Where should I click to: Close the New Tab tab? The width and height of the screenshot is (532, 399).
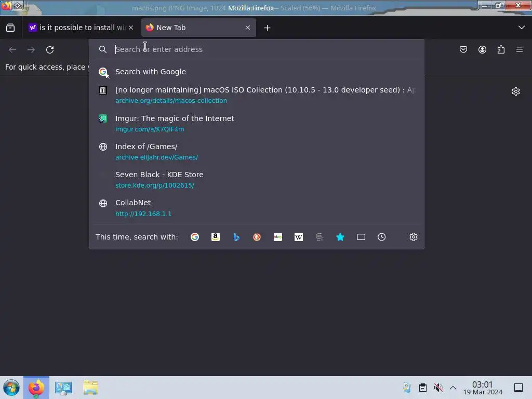(248, 28)
